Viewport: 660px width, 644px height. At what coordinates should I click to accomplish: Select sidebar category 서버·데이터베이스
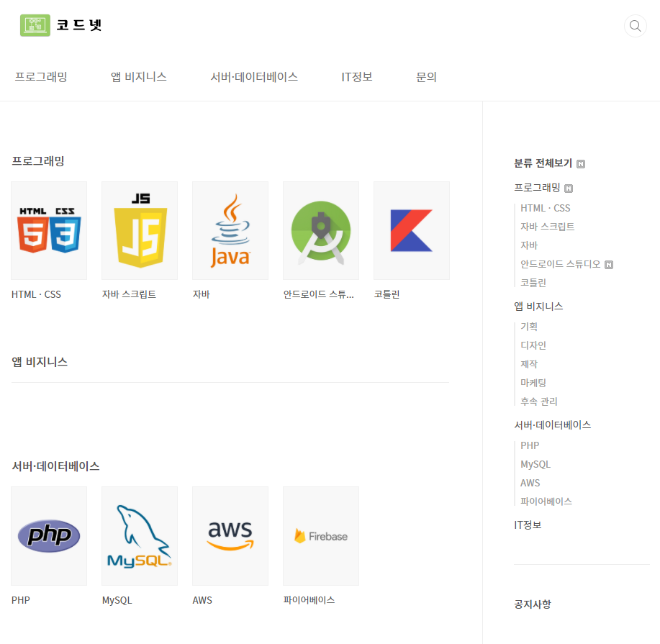[x=552, y=425]
